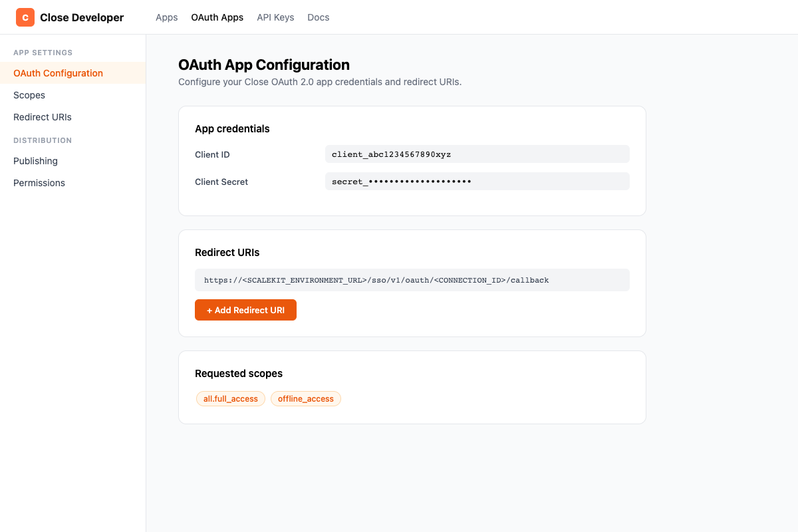The width and height of the screenshot is (798, 532).
Task: Open Redirect URIs sidebar item
Action: pos(43,117)
